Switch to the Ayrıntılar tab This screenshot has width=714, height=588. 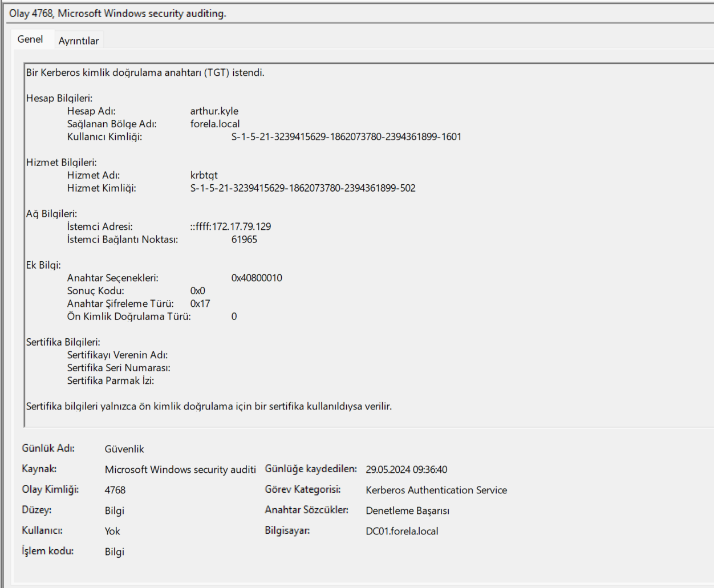79,40
